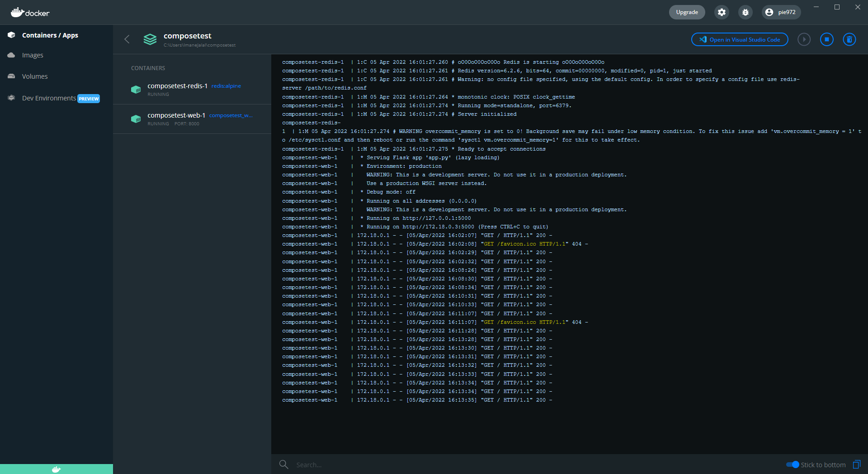
Task: Click the Docker whale logo
Action: pyautogui.click(x=30, y=12)
